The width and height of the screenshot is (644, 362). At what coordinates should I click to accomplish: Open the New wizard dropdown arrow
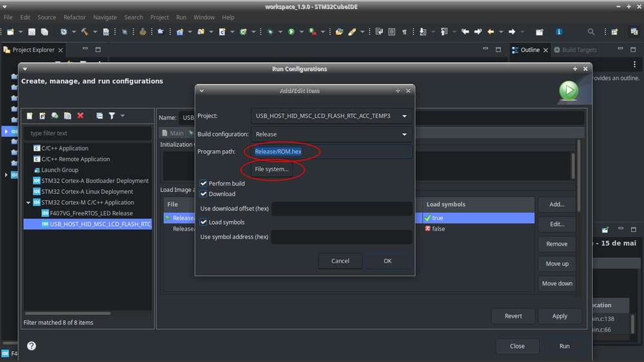pos(21,32)
